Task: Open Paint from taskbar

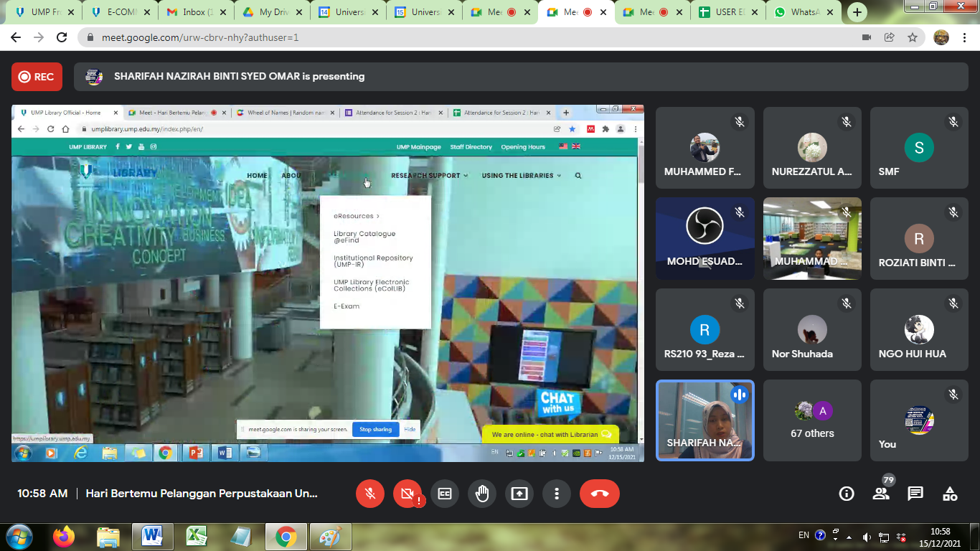Action: tap(330, 537)
